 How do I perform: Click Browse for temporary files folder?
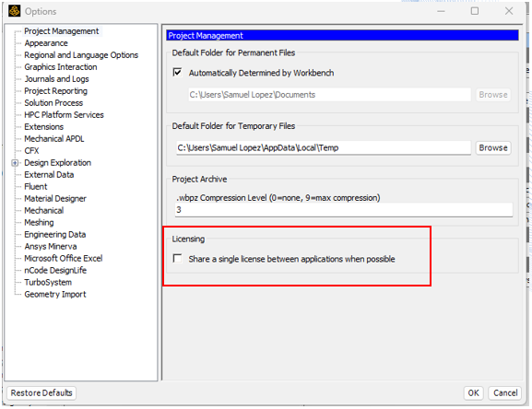click(x=493, y=147)
